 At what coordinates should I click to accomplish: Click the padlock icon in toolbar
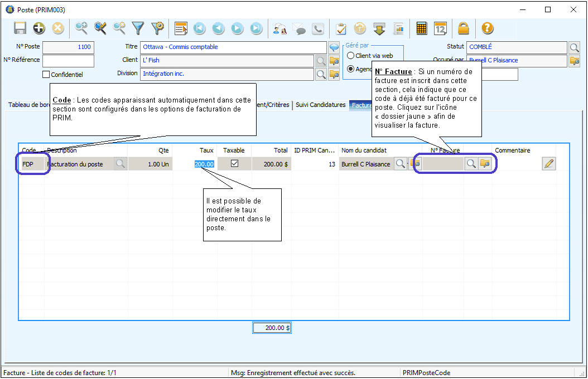tap(463, 28)
